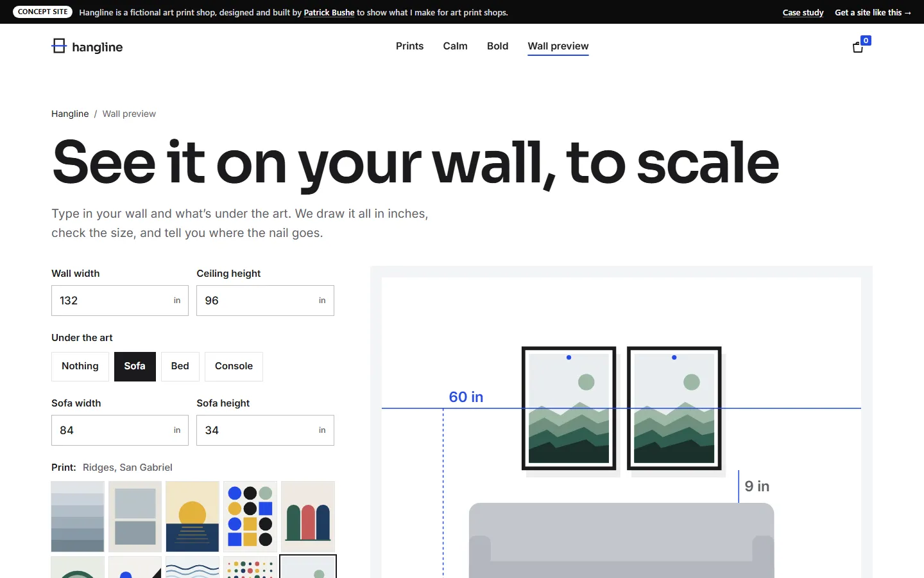
Task: Click the '9 in' gap label
Action: tap(757, 486)
